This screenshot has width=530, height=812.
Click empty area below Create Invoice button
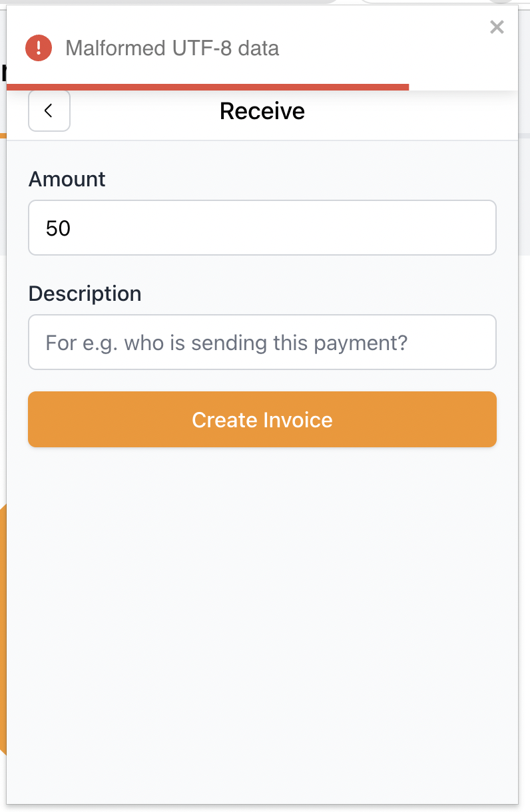[x=262, y=599]
